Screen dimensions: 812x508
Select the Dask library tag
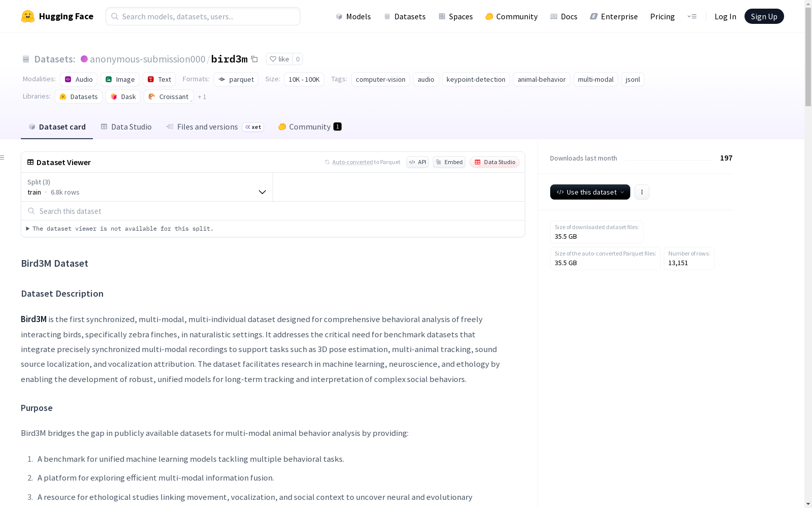(123, 97)
